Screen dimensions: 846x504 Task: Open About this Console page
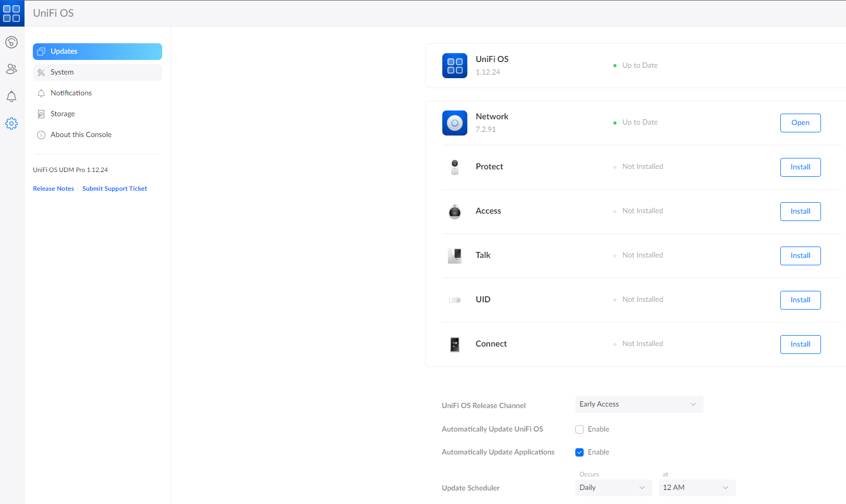pyautogui.click(x=81, y=135)
